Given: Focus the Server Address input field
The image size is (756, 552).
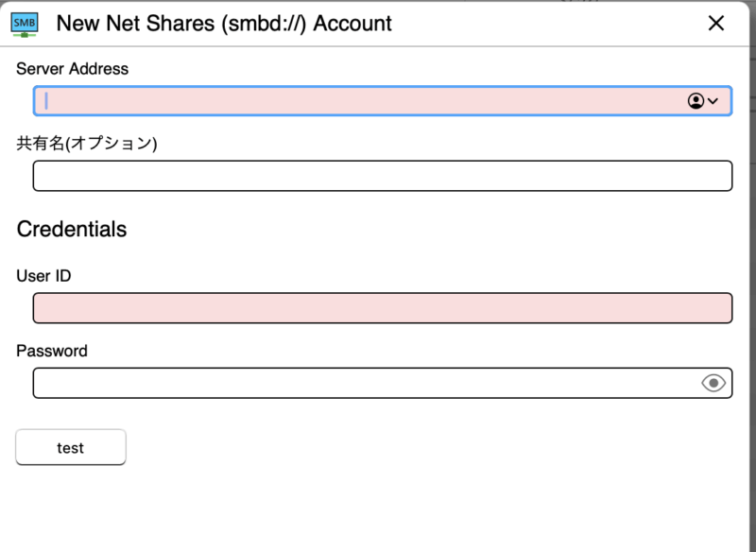Looking at the screenshot, I should tap(359, 101).
